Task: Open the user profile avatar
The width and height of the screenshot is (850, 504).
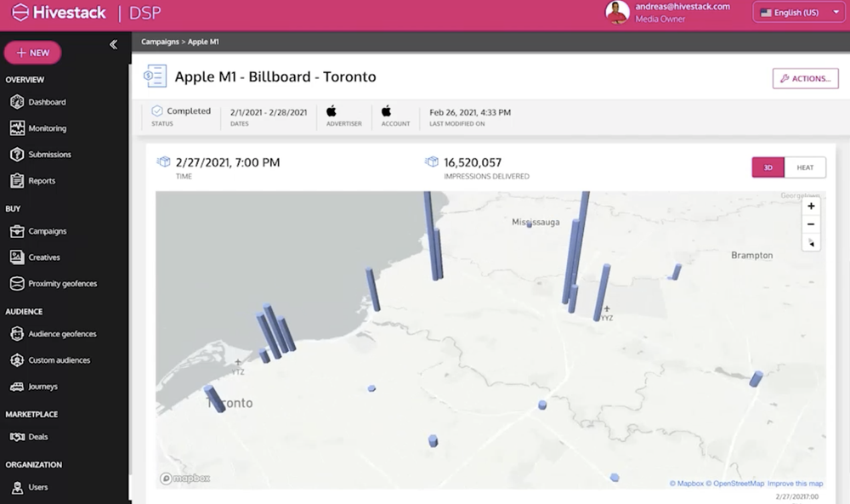Action: coord(617,13)
